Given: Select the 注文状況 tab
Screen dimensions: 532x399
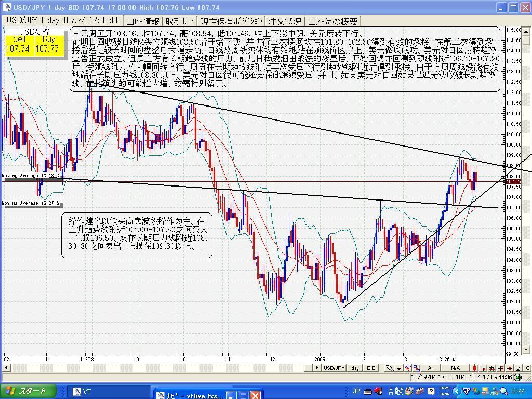Looking at the screenshot, I should pyautogui.click(x=285, y=21).
